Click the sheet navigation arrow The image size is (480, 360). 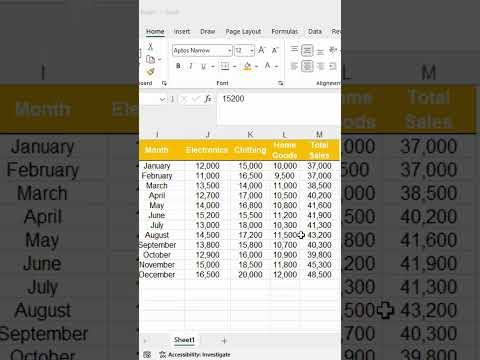pyautogui.click(x=146, y=341)
